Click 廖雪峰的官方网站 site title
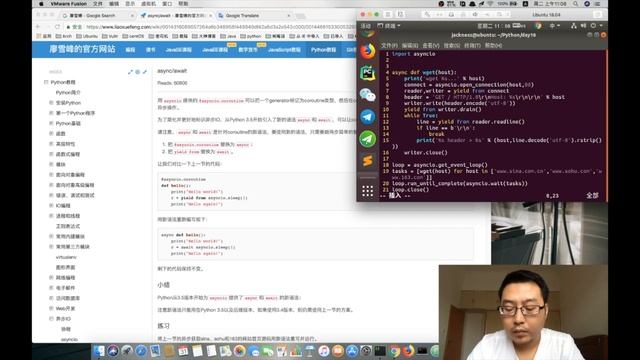Image resolution: width=640 pixels, height=360 pixels. tap(82, 49)
